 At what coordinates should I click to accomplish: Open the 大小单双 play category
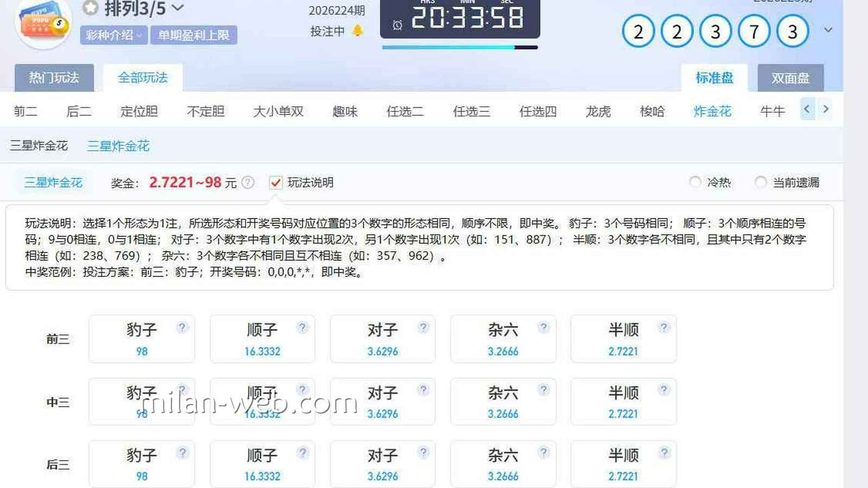[278, 111]
